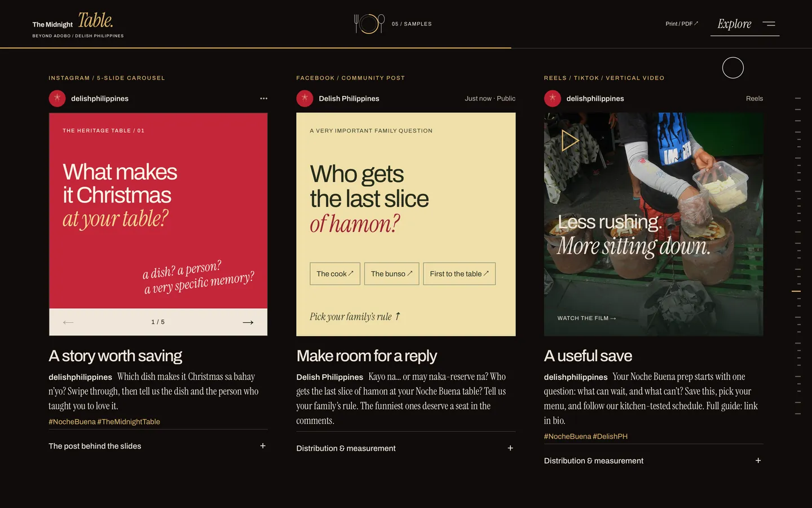This screenshot has width=812, height=508.
Task: Go to the next carousel slide arrow
Action: [248, 322]
